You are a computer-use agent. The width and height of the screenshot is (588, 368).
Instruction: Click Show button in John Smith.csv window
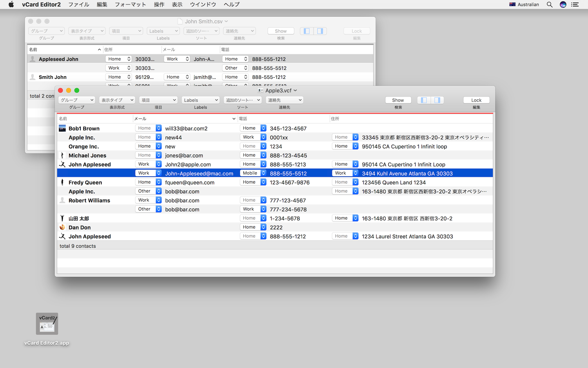(281, 31)
